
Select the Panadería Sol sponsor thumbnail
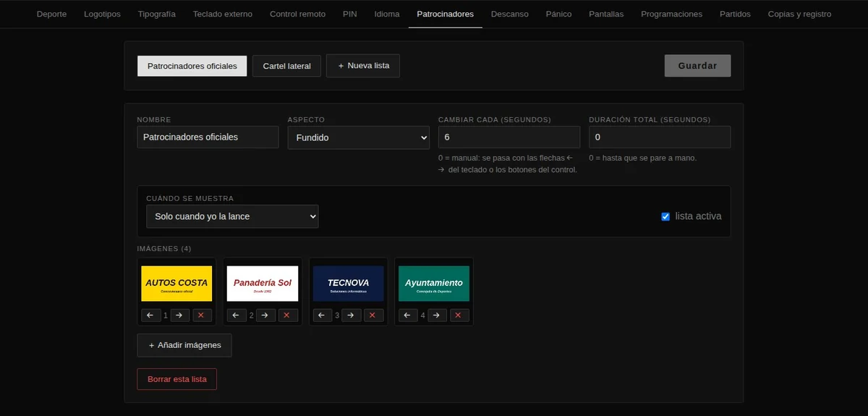click(263, 284)
